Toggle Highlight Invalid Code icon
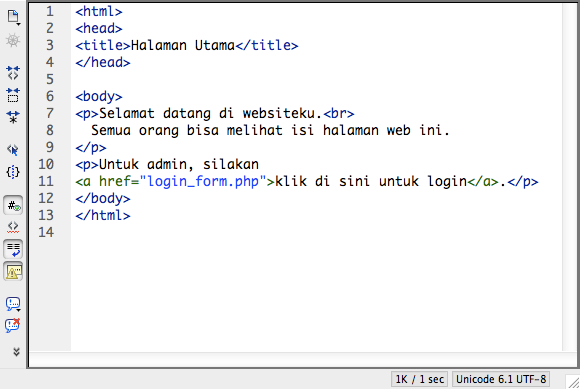This screenshot has width=580, height=389. [13, 227]
